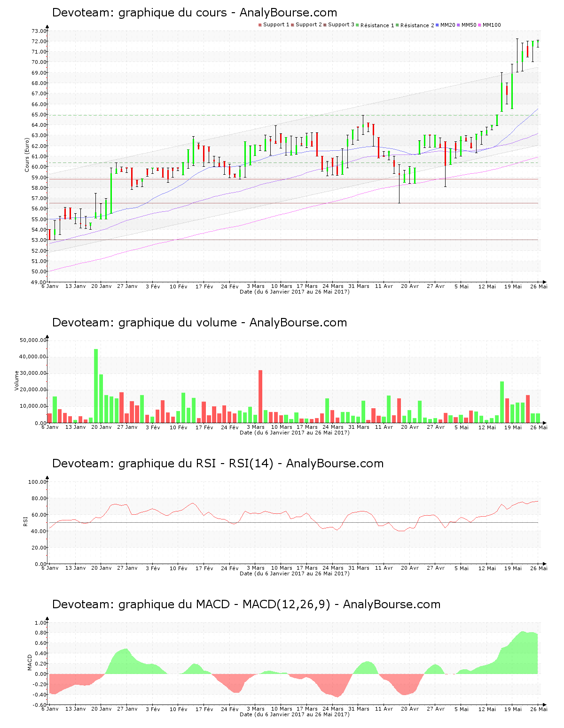This screenshot has height=728, width=564.
Task: Click the Support 2 legend entry
Action: 306,25
